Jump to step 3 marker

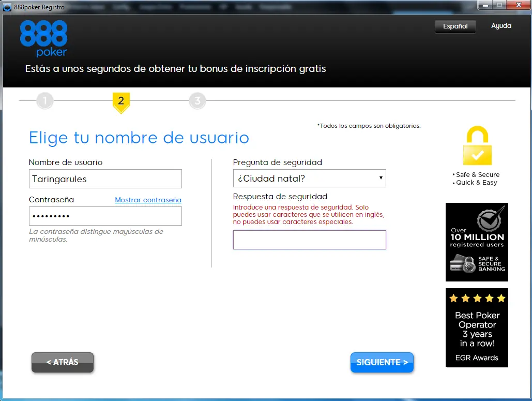click(x=197, y=101)
